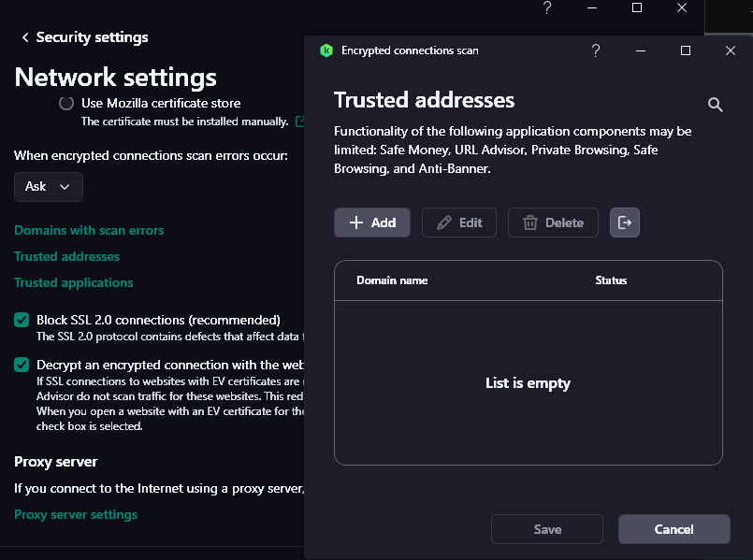Open help in Encrypted connections scan dialog

click(596, 50)
